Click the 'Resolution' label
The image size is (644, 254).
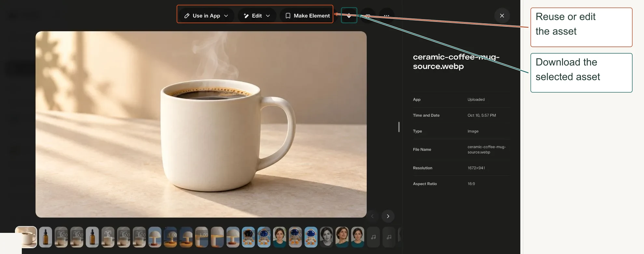pyautogui.click(x=422, y=168)
